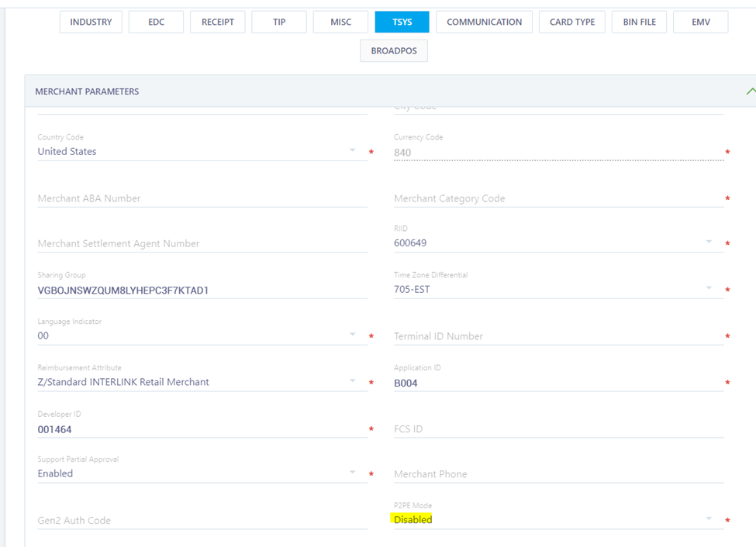The image size is (756, 547).
Task: Focus the Merchant ABA Number field
Action: (x=202, y=198)
